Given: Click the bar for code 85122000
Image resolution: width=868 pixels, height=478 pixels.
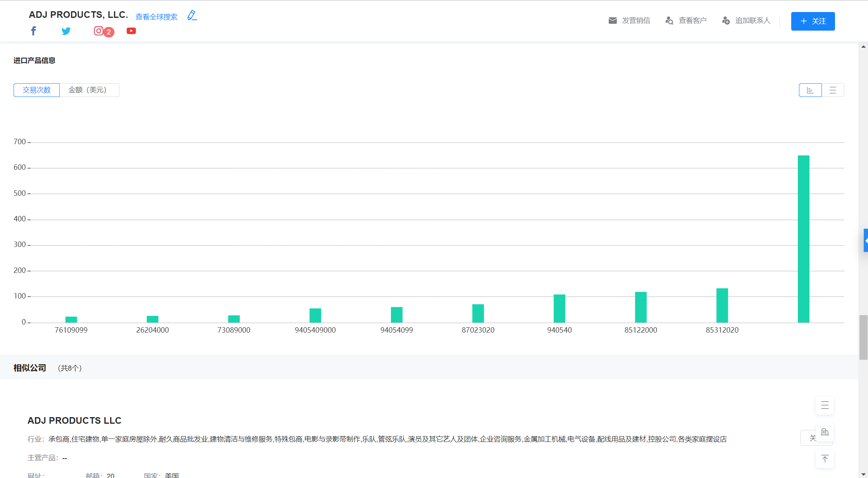Looking at the screenshot, I should (x=641, y=307).
